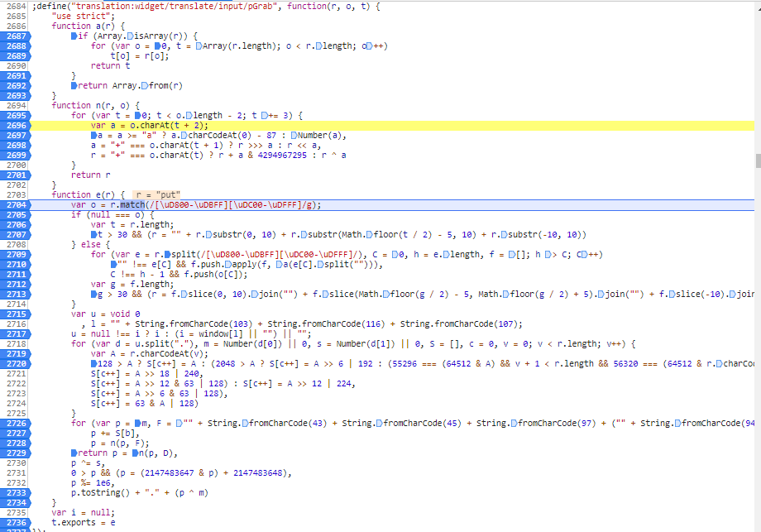Toggle the breakpoint on line number 2704
Image resolution: width=761 pixels, height=532 pixels.
(16, 205)
